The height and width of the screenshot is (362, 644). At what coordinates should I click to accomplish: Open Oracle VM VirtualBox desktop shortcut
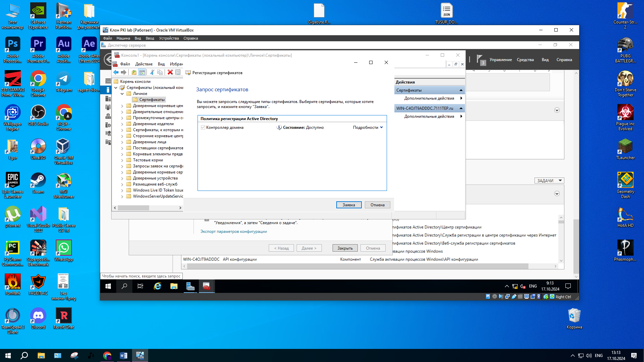click(x=63, y=151)
